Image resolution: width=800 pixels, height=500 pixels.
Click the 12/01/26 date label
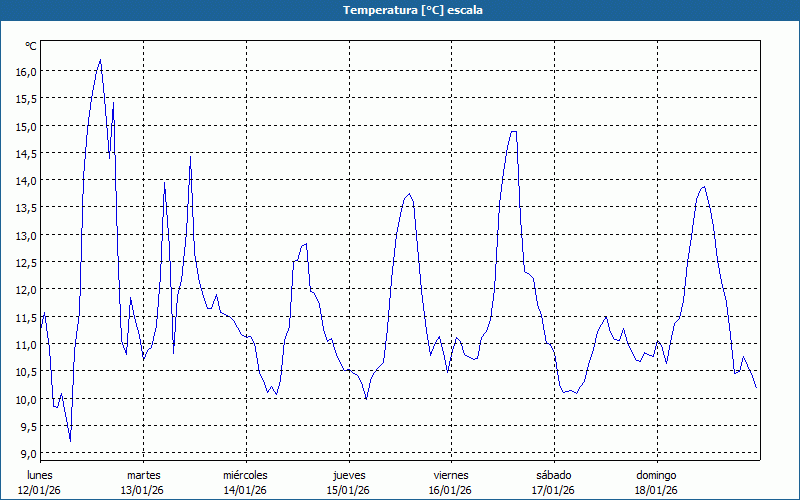[x=41, y=490]
